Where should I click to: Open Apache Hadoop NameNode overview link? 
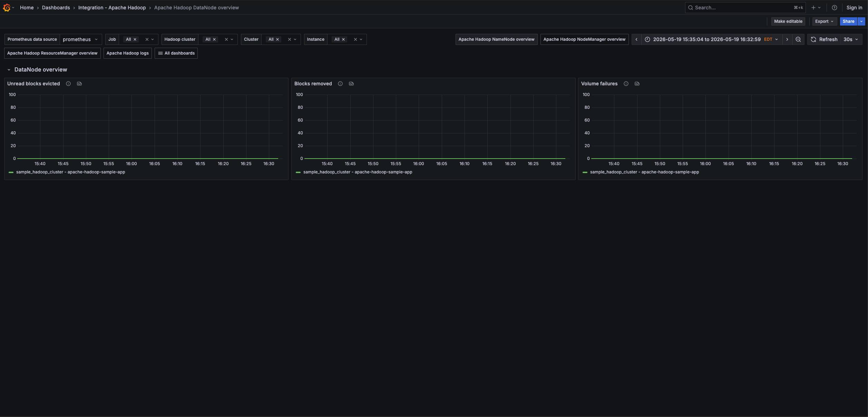point(496,39)
